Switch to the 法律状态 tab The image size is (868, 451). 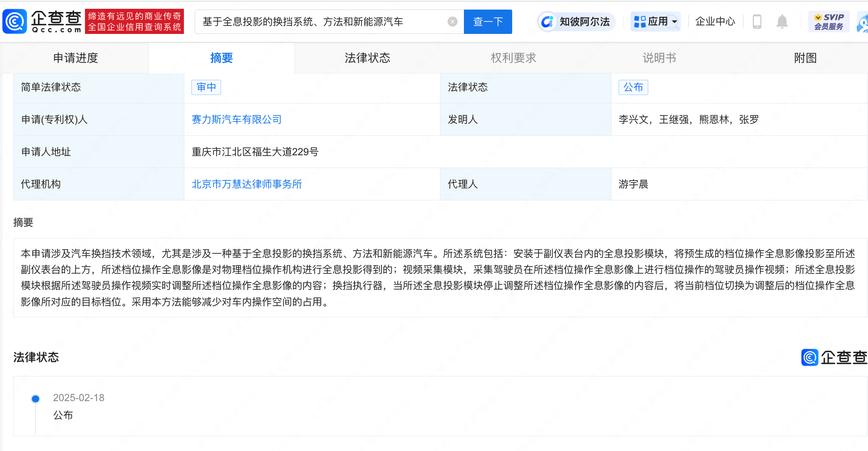[x=367, y=58]
